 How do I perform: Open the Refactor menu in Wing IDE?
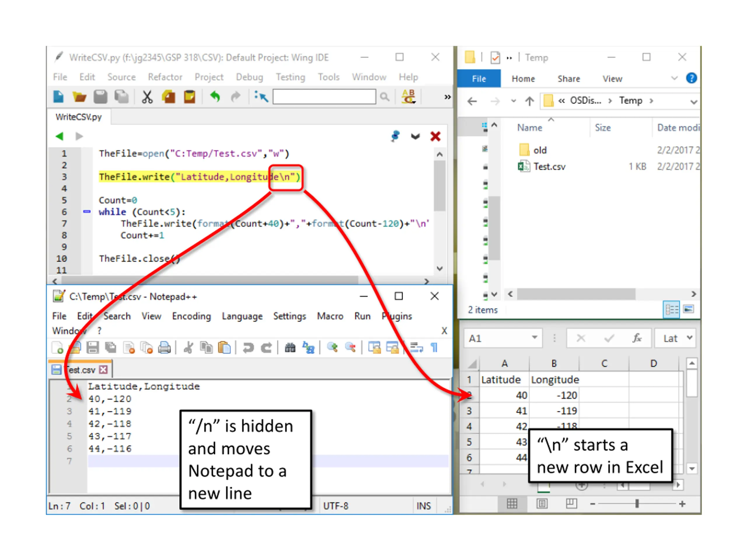point(165,77)
